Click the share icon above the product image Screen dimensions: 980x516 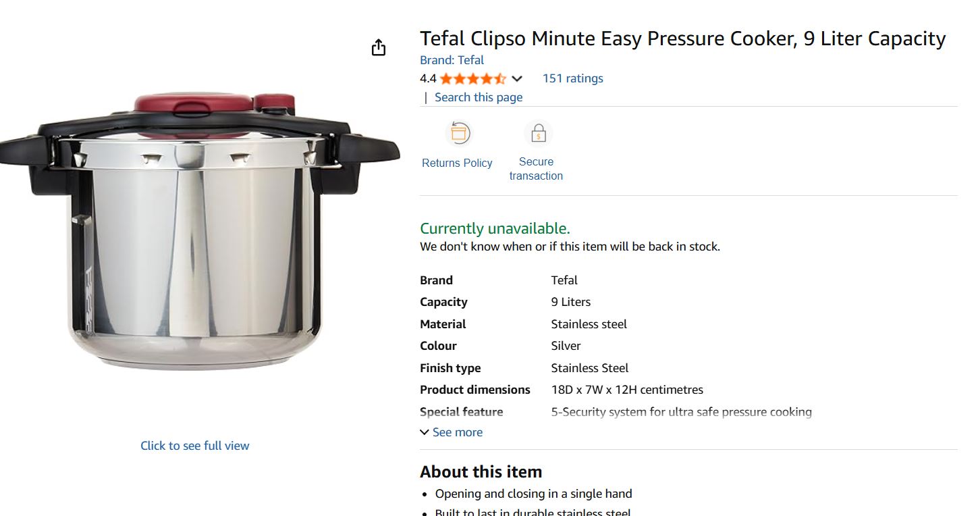[x=379, y=47]
